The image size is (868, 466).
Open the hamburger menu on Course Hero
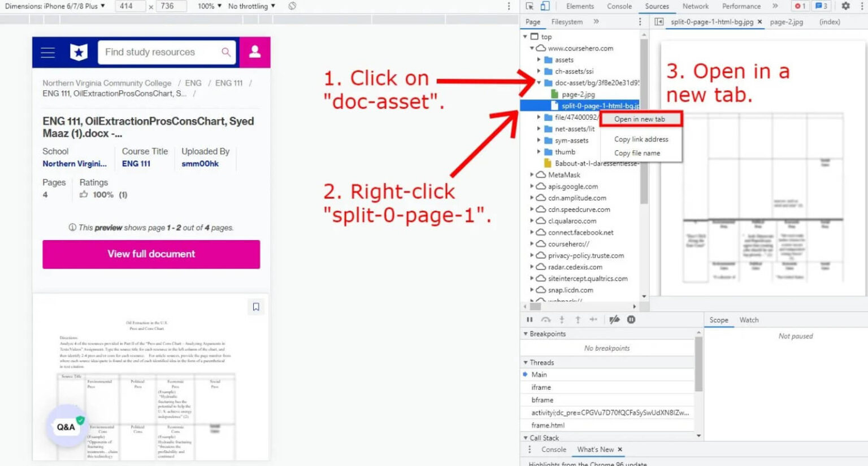click(48, 53)
